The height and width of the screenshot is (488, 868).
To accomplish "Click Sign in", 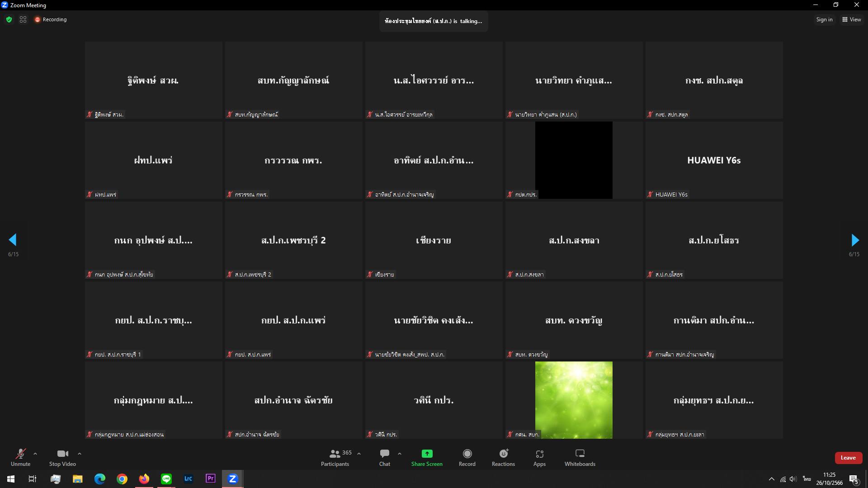I will pos(824,19).
